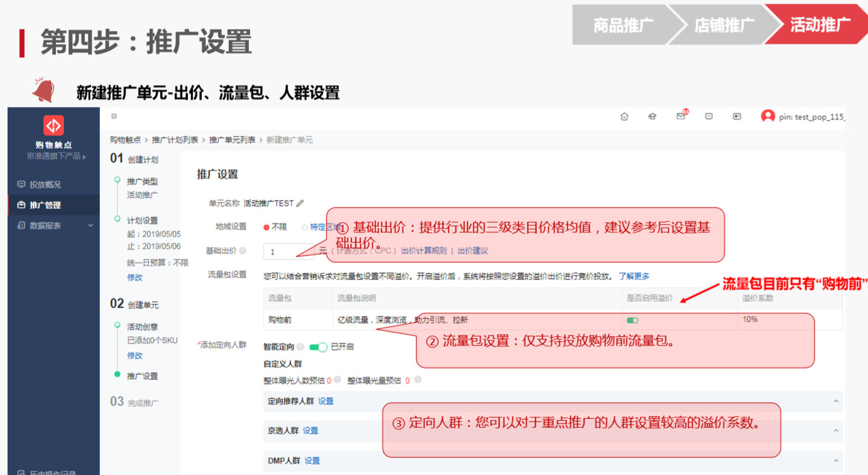Click the 基础出价 input field

coord(288,252)
